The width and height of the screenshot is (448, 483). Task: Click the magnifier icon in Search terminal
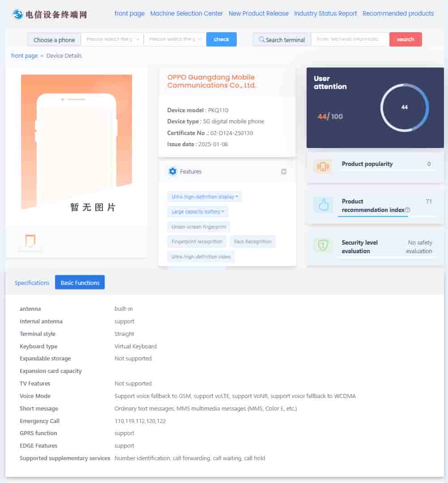tap(261, 40)
